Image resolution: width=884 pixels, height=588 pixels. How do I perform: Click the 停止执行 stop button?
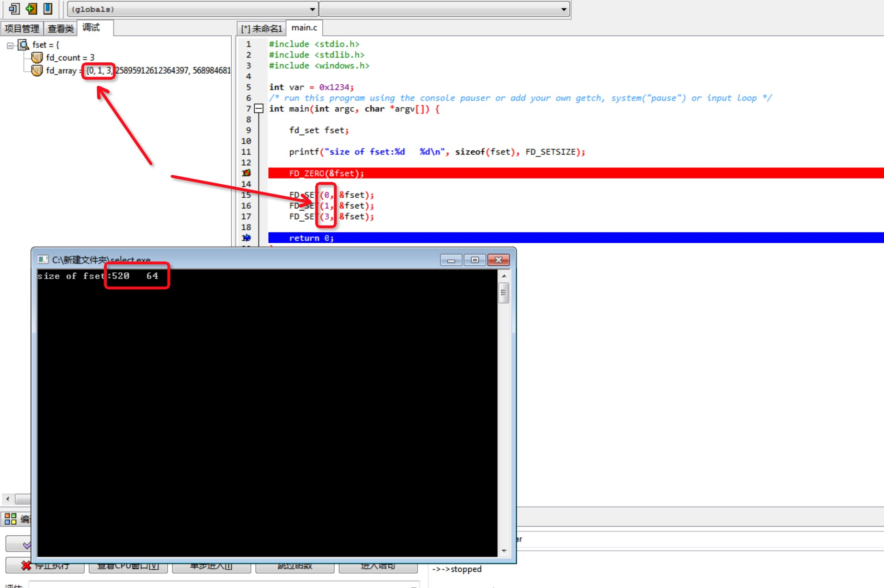tap(45, 566)
